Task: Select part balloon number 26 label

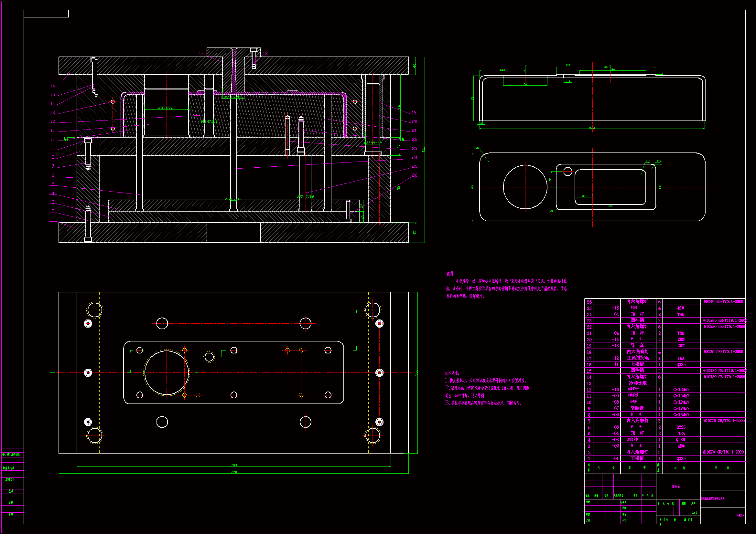Action: tap(415, 175)
